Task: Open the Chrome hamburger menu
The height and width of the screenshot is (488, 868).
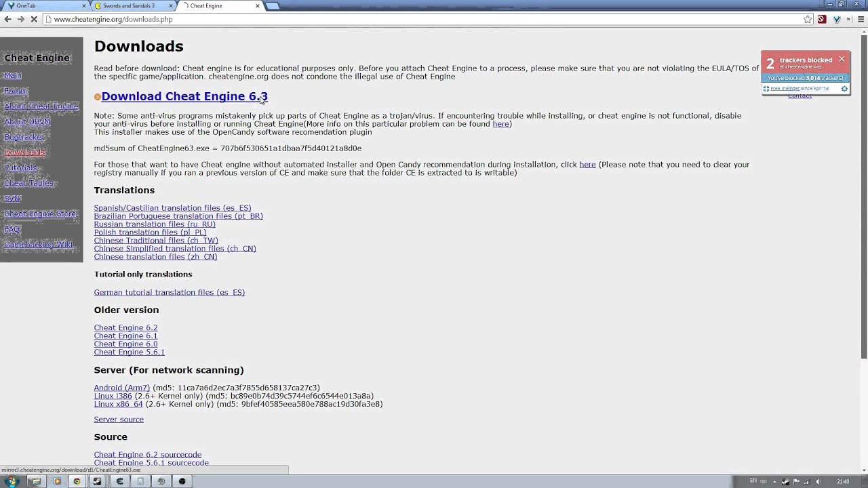Action: pos(861,20)
